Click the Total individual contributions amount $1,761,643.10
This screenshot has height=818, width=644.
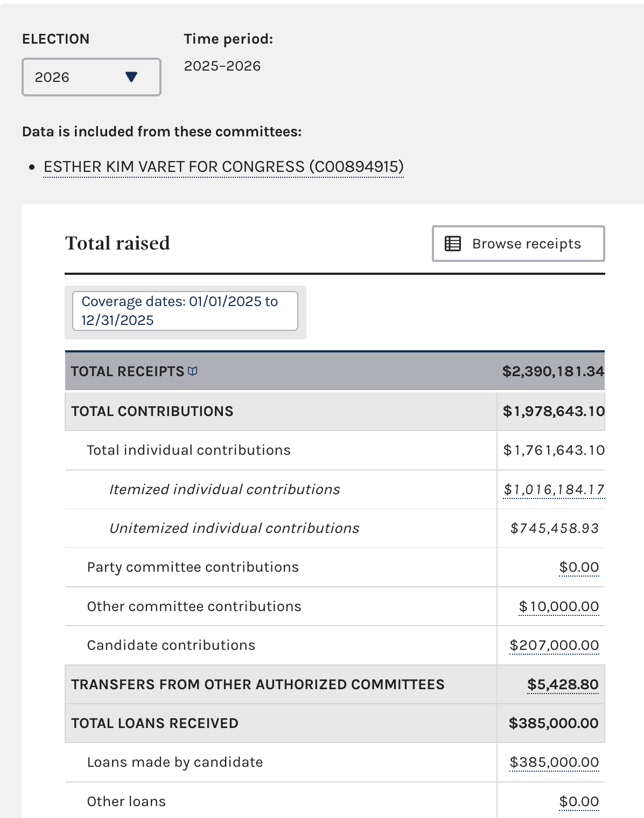554,450
